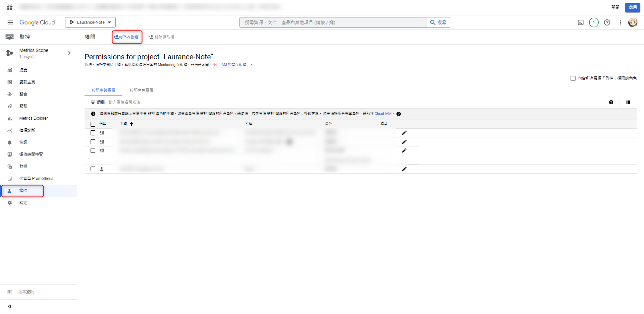Click the help icon after Cloud IAM link
This screenshot has height=314, width=644.
[x=398, y=114]
